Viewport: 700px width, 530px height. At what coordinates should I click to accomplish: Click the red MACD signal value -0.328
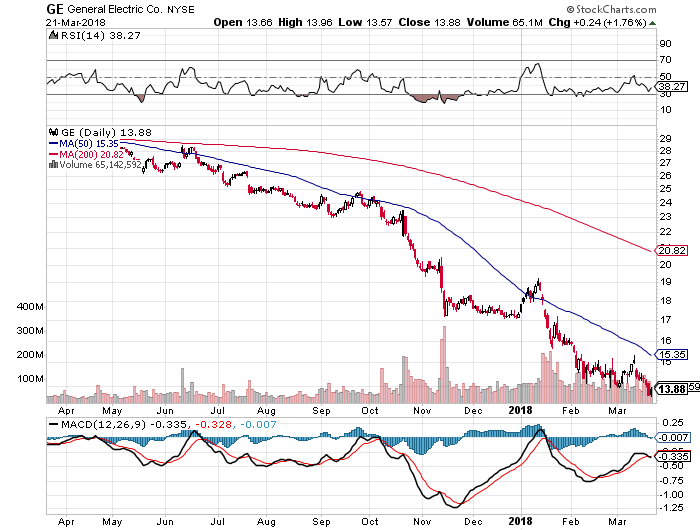(x=212, y=424)
